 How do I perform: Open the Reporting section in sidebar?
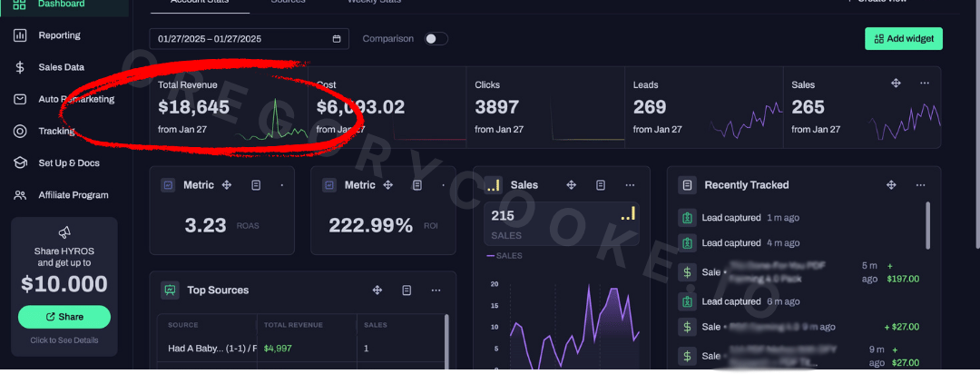tap(59, 35)
